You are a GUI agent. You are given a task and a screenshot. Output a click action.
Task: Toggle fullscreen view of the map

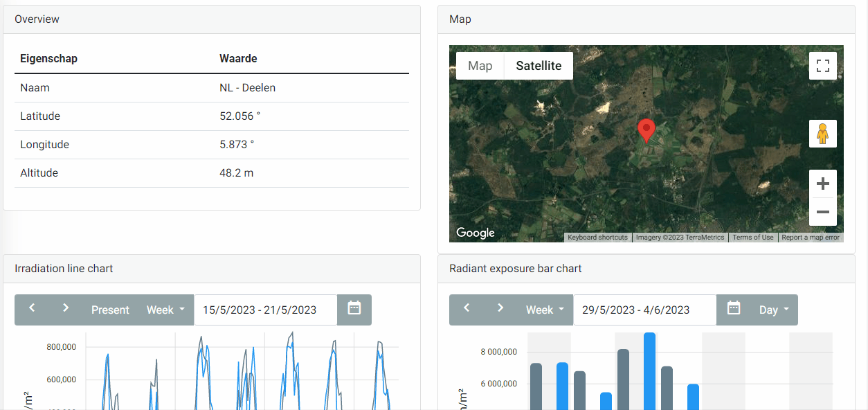[823, 66]
